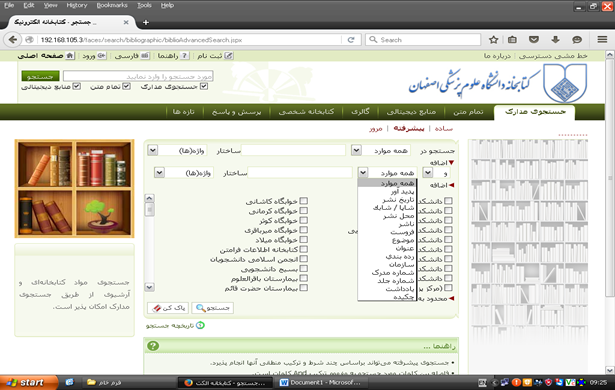
Task: Bookmark this page with the star icon
Action: click(493, 40)
